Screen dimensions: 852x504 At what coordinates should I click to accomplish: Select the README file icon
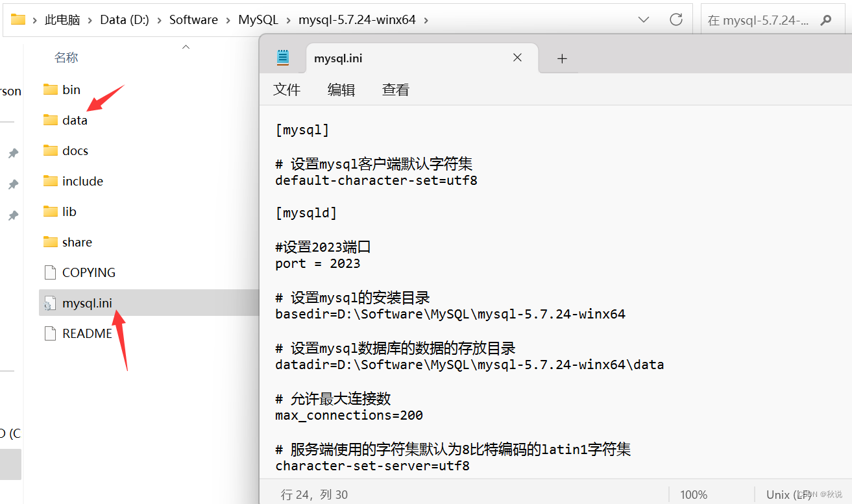[51, 333]
